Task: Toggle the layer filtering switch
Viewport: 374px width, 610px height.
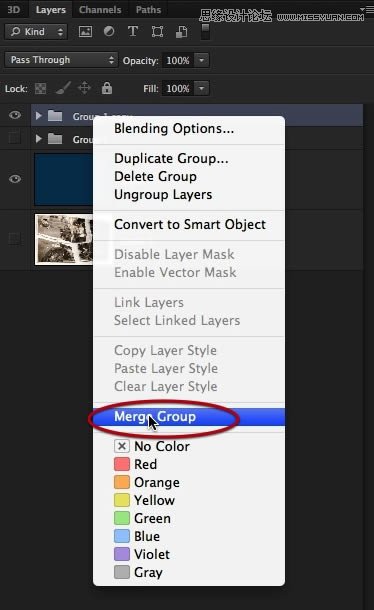Action: tap(205, 31)
